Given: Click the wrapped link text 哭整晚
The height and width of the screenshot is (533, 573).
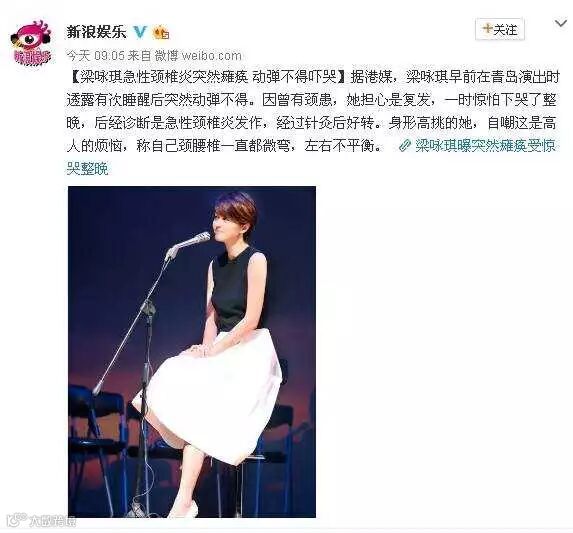Looking at the screenshot, I should click(x=87, y=168).
